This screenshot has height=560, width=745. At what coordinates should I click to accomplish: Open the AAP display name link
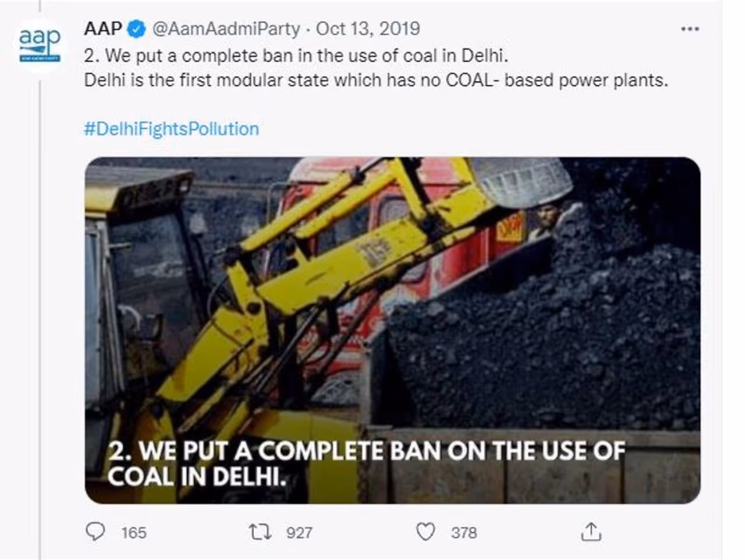pyautogui.click(x=103, y=29)
